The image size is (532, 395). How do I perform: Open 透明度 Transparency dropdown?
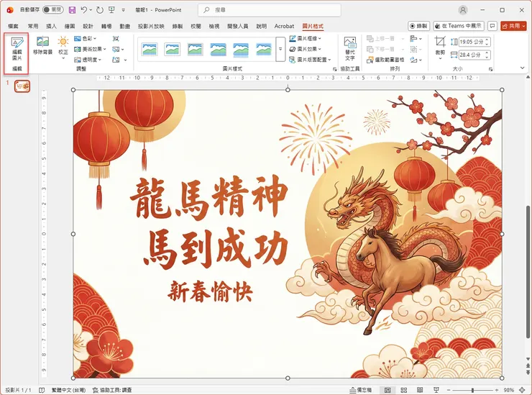(x=88, y=60)
